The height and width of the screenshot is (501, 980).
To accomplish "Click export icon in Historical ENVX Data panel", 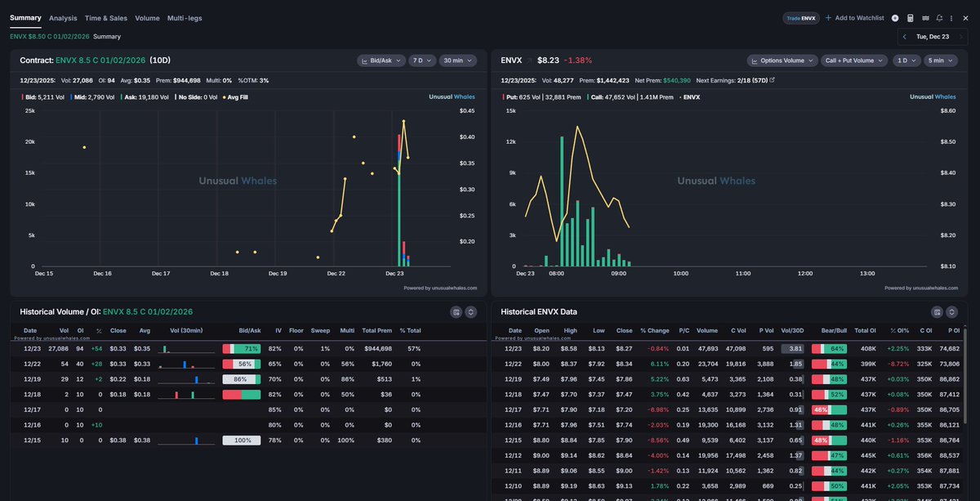I will 938,312.
